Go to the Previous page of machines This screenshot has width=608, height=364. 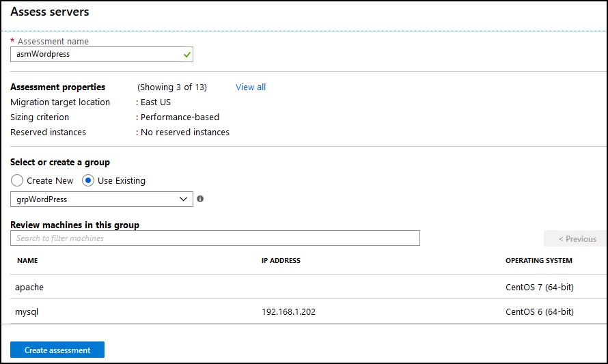click(577, 239)
